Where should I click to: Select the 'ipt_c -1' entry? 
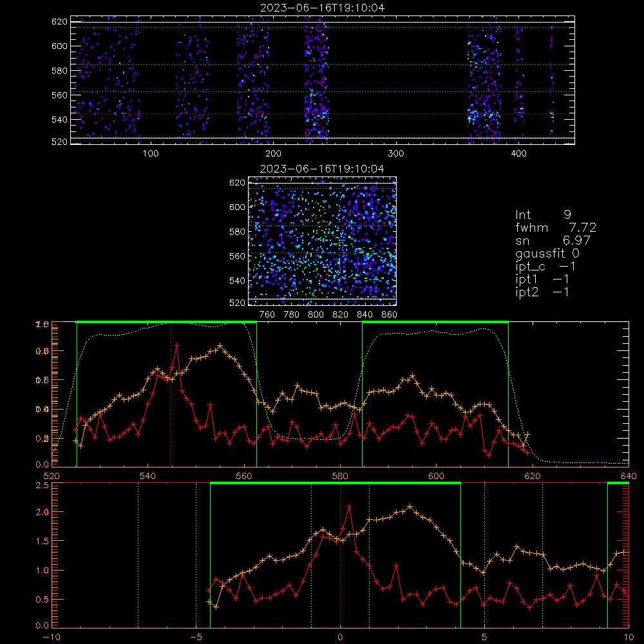click(x=545, y=267)
